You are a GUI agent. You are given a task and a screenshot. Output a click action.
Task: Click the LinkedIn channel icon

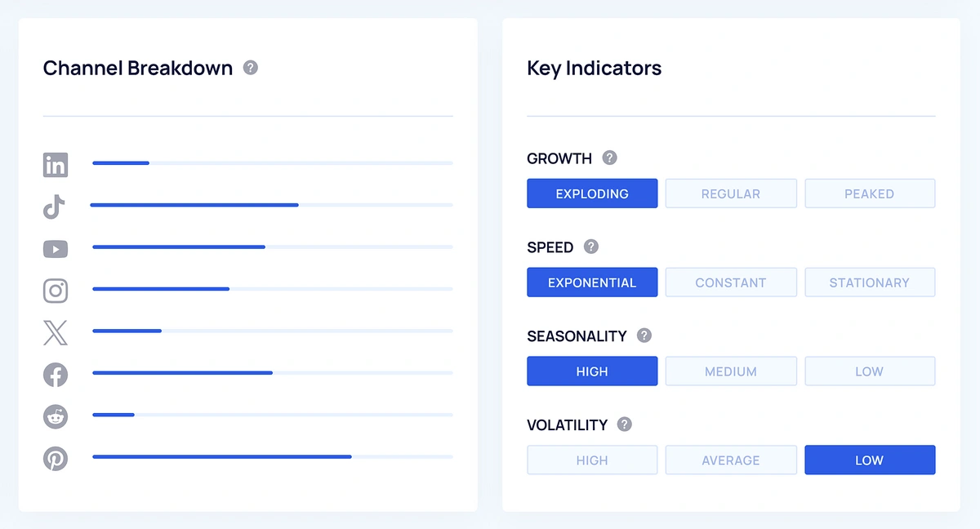tap(56, 165)
